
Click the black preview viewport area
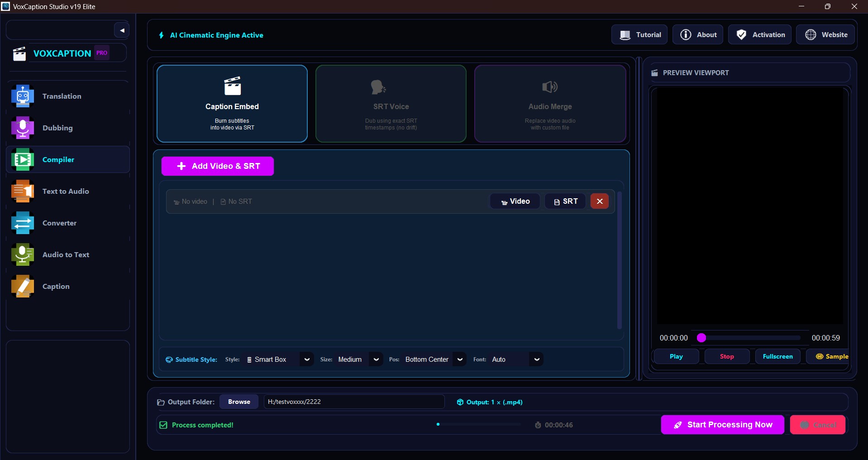[x=750, y=206]
